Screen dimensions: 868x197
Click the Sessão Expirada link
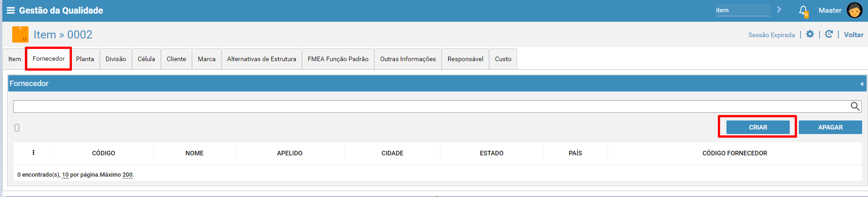(x=771, y=35)
